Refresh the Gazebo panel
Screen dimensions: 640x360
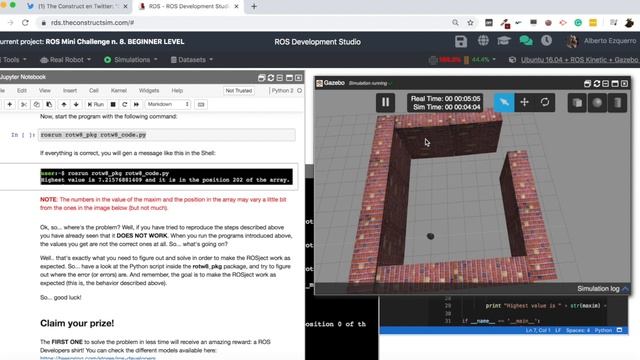(x=596, y=83)
